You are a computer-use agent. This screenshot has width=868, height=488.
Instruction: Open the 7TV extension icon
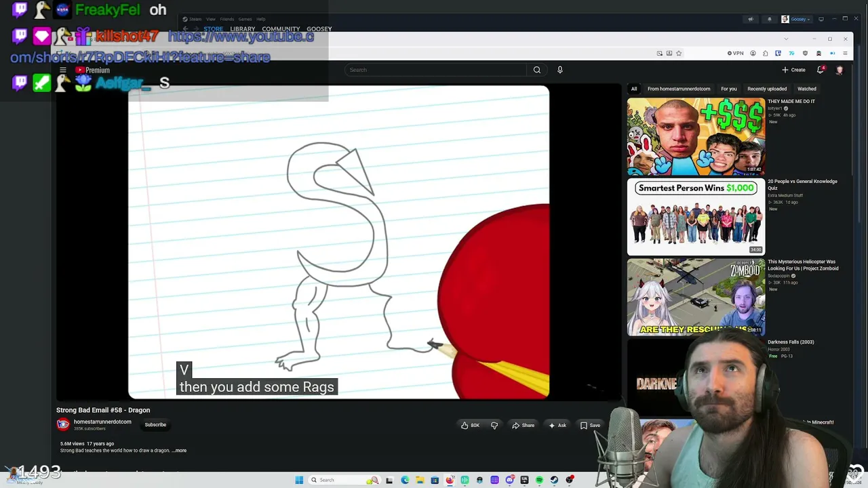coord(791,53)
